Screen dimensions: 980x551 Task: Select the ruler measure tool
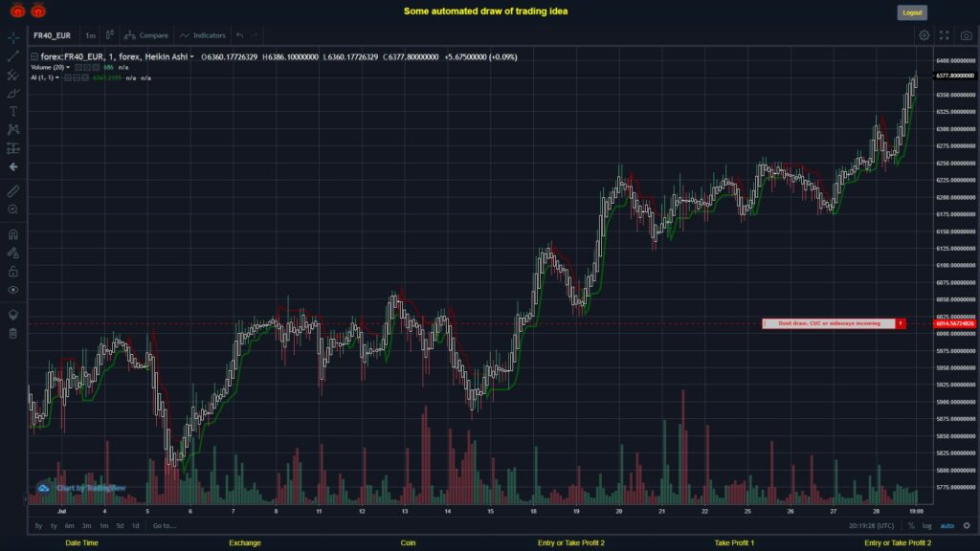(13, 191)
